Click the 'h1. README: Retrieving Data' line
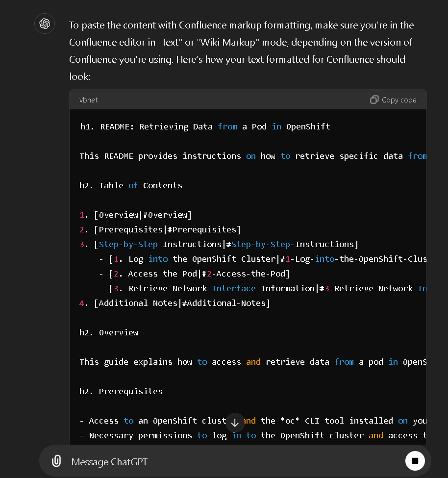The width and height of the screenshot is (448, 478). (x=205, y=126)
